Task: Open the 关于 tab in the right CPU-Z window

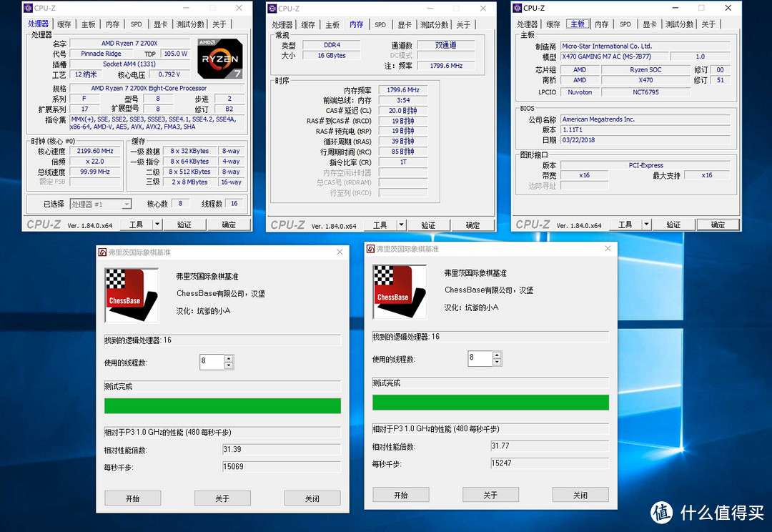Action: coord(708,24)
